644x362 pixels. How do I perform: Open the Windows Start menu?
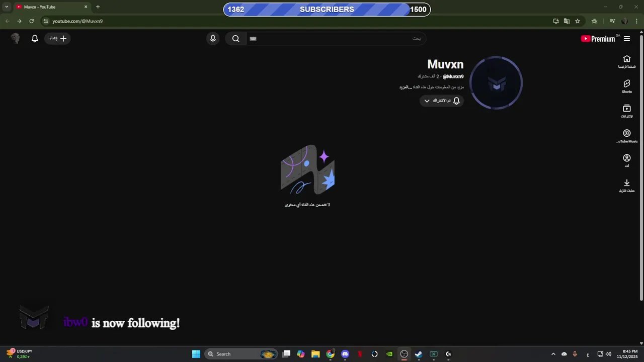coord(196,354)
